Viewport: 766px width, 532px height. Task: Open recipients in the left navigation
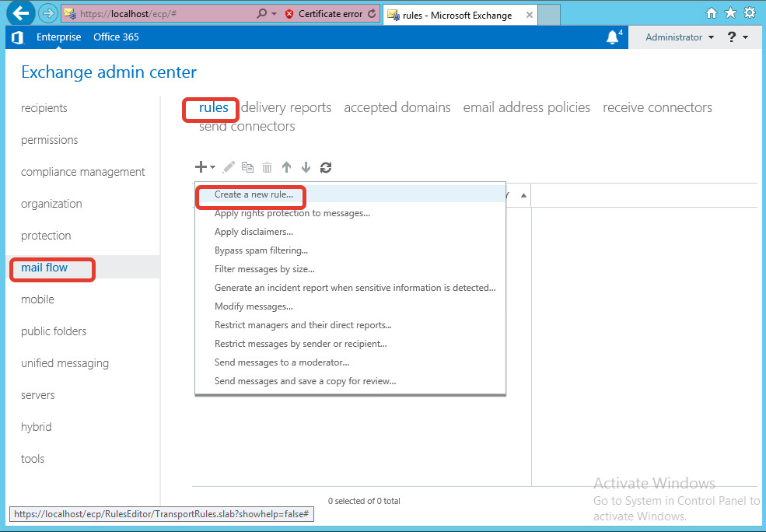point(44,108)
